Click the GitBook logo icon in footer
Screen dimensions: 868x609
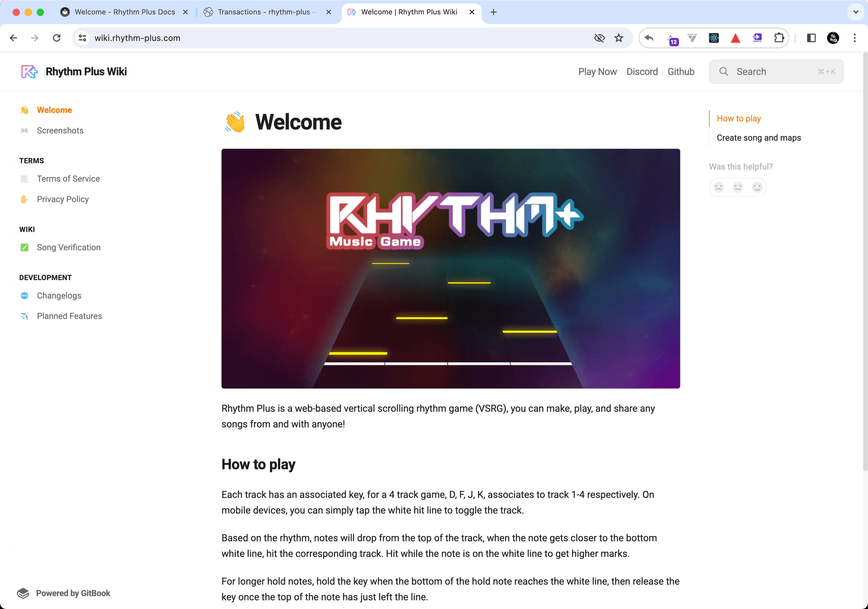23,593
